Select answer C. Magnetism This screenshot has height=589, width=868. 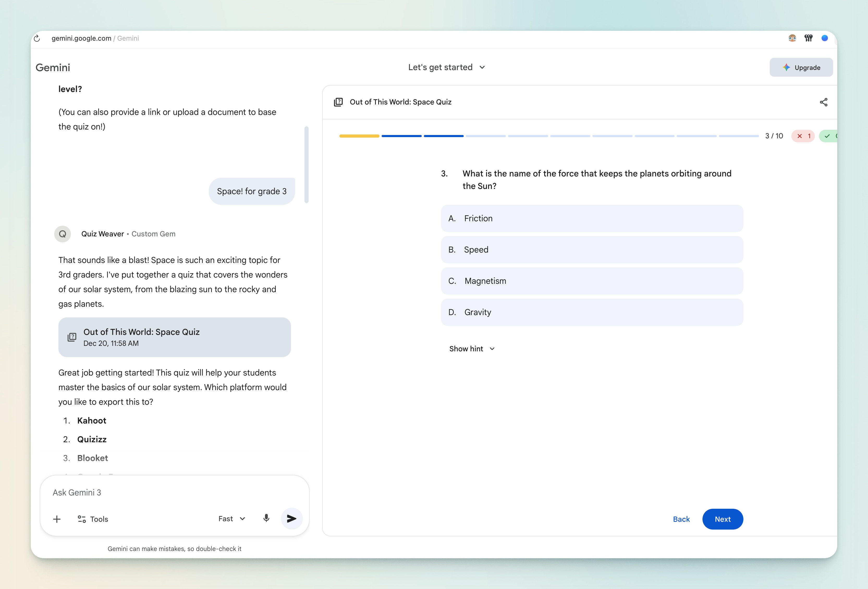click(592, 281)
